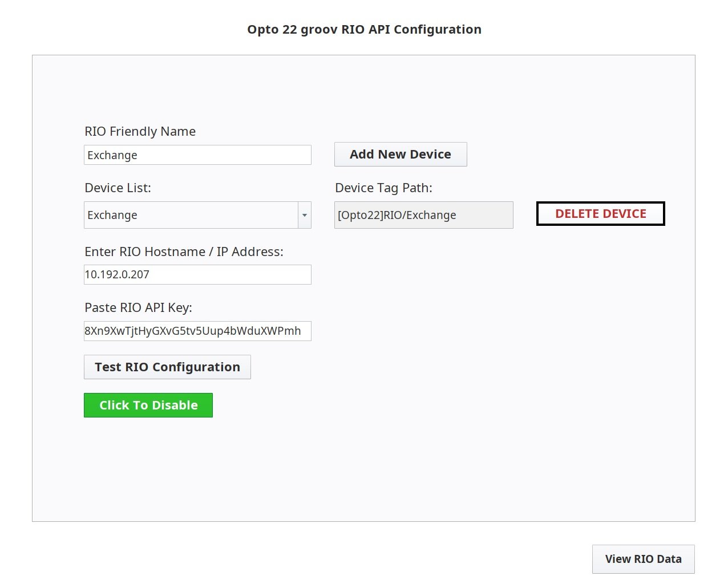Open the Device List combo box showing Exchange
This screenshot has height=588, width=728.
191,215
